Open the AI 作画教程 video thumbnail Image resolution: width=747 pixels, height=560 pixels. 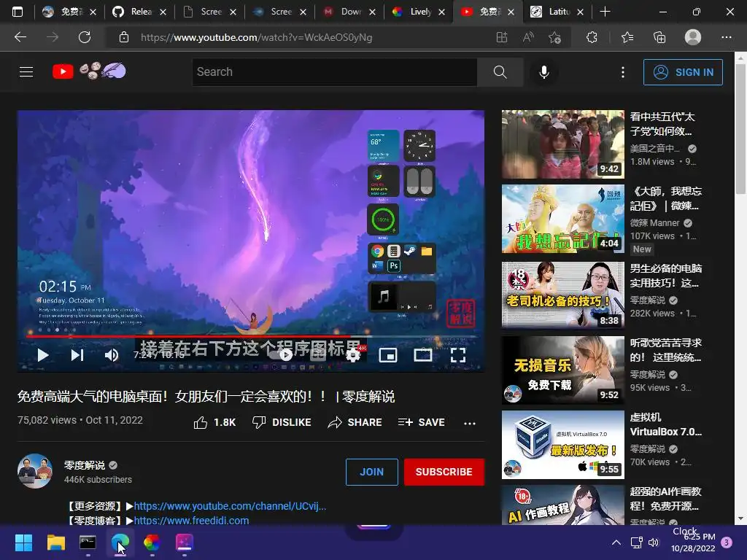(x=562, y=505)
